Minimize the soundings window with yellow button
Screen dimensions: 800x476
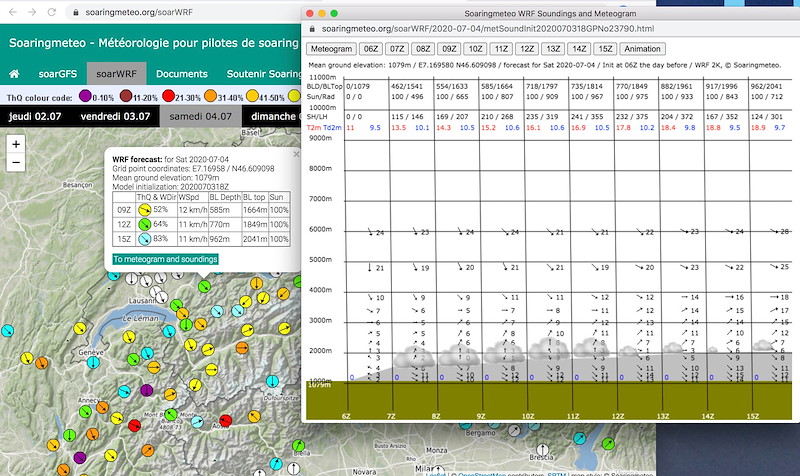point(322,13)
